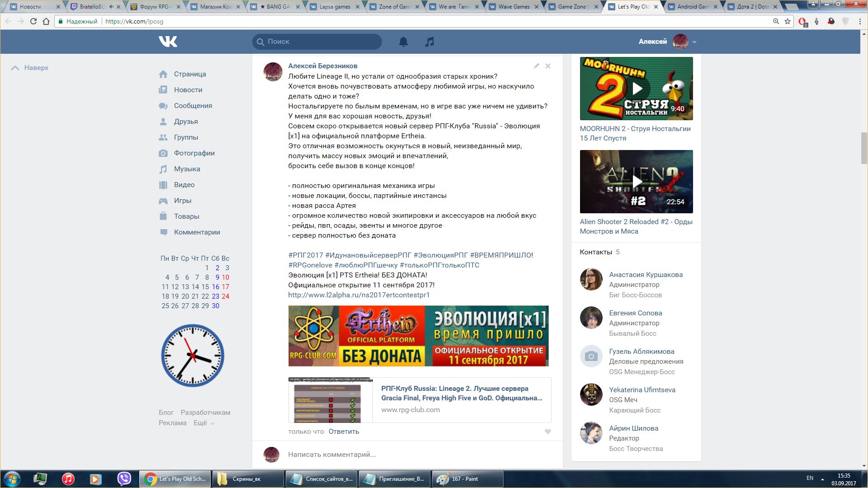Image resolution: width=868 pixels, height=488 pixels.
Task: Open the РПГ-Клуб Russia link preview title
Action: click(x=462, y=393)
